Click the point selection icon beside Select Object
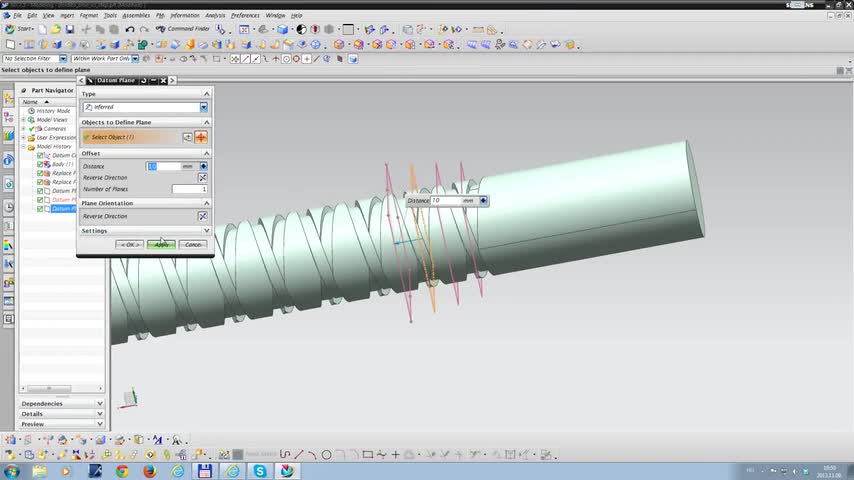 click(x=187, y=137)
